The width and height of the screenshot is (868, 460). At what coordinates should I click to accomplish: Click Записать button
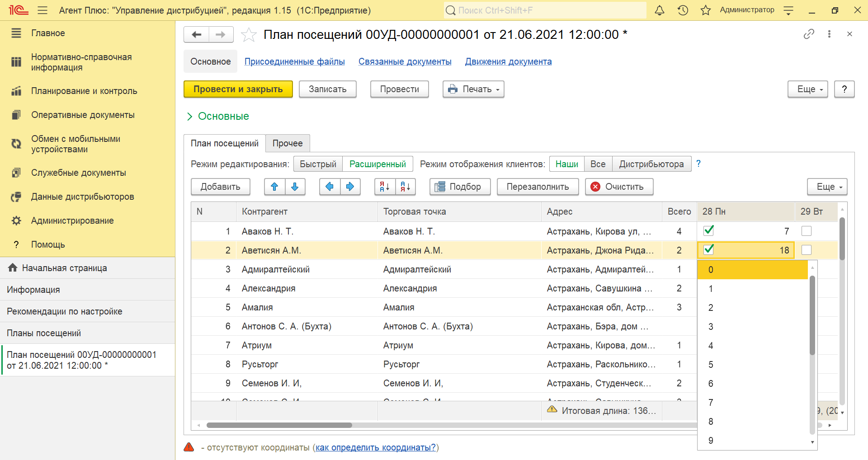328,89
